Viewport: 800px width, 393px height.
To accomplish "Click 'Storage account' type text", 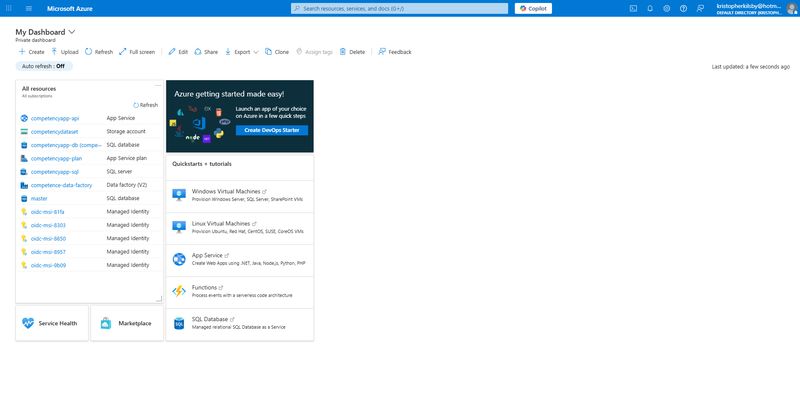I will coord(126,131).
